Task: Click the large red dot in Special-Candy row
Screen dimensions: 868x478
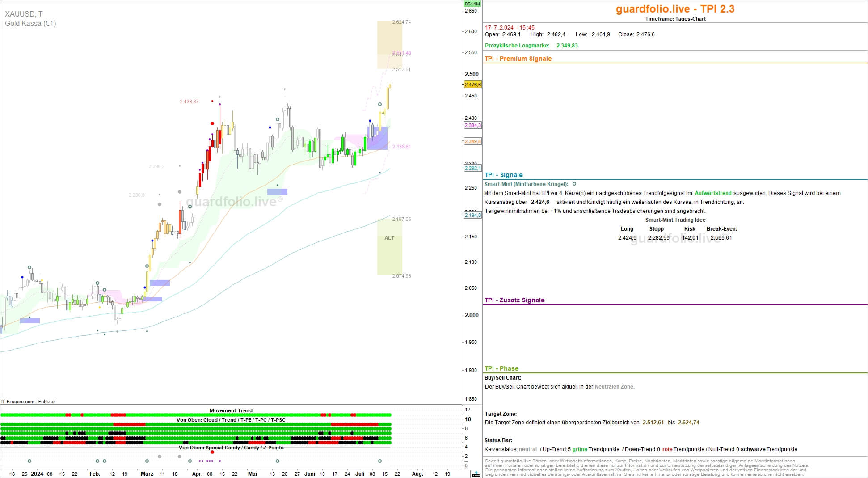Action: tap(212, 452)
